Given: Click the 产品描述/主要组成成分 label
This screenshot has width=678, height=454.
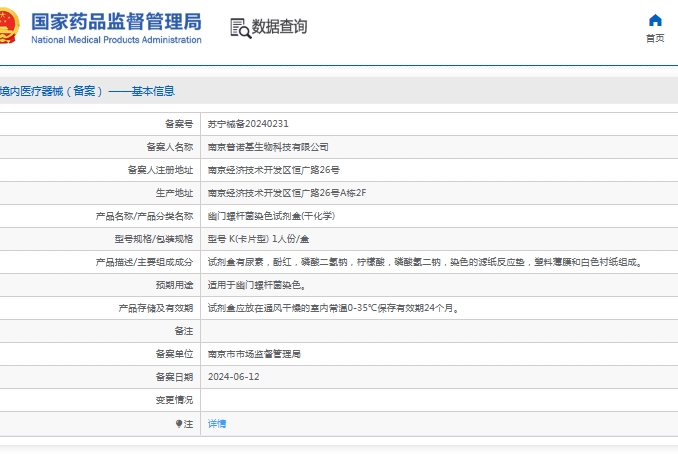Looking at the screenshot, I should 144,262.
